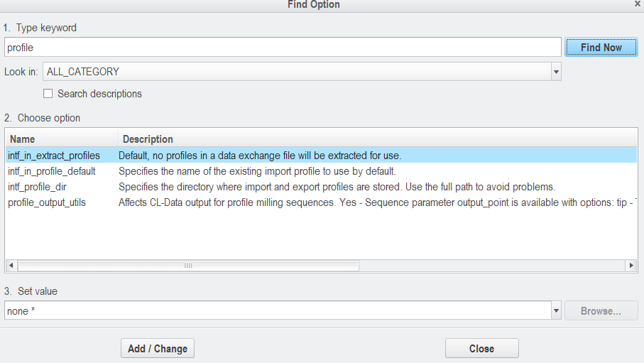Click the Set value field
The height and width of the screenshot is (363, 644).
(277, 311)
